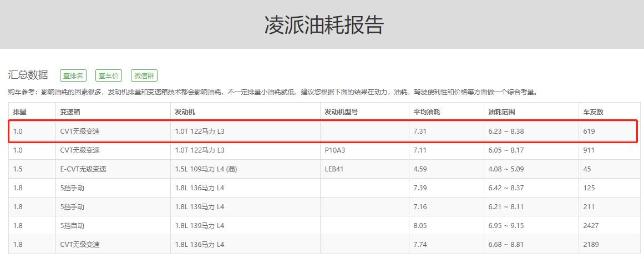644x258 pixels.
Task: Click fuel range 6.05 ~ 8.17
Action: [x=506, y=150]
